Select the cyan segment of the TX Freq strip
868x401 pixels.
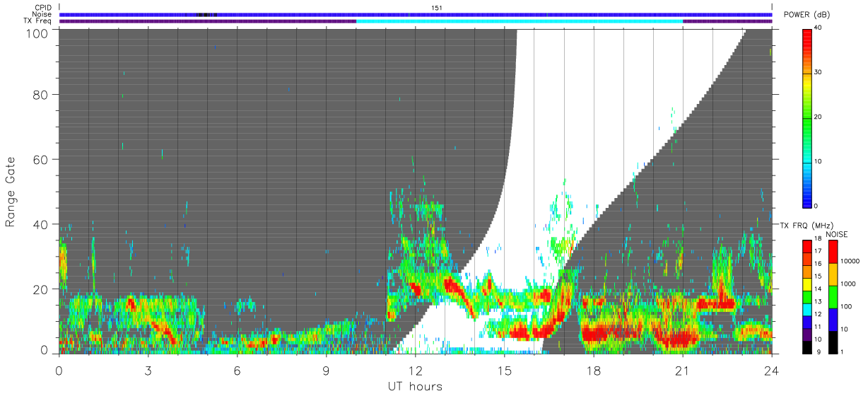(520, 21)
